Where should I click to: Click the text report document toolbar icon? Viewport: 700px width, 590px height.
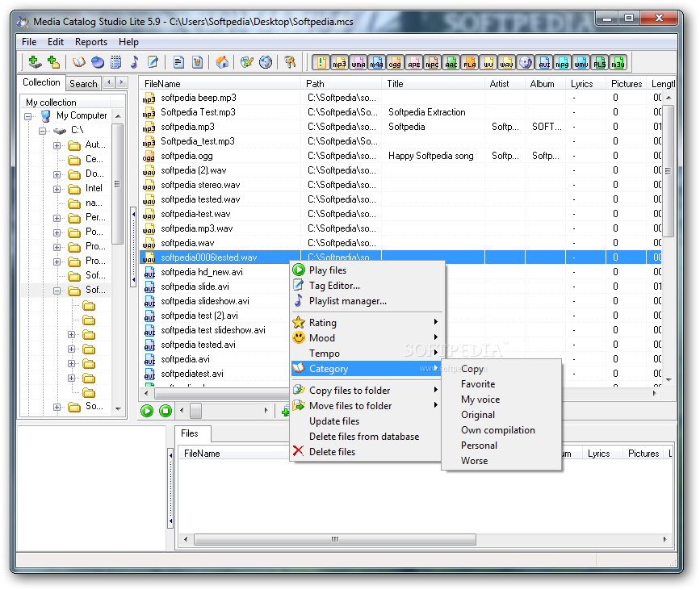point(179,62)
